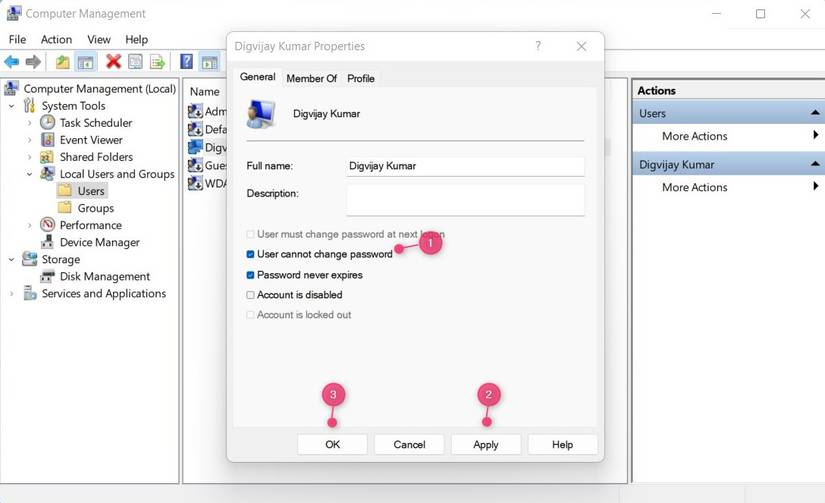Click the Description input field
Image resolution: width=825 pixels, height=503 pixels.
(465, 200)
